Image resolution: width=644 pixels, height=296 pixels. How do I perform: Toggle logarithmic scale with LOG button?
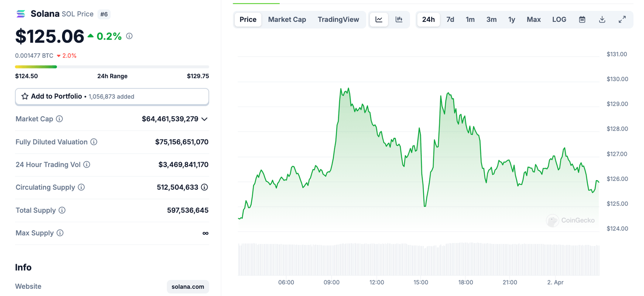(x=559, y=19)
